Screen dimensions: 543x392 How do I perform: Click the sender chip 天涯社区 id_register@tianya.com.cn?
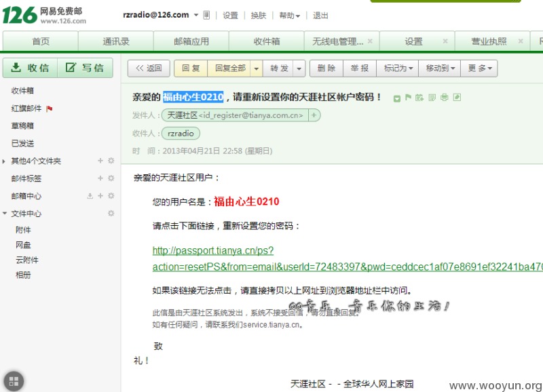[235, 115]
